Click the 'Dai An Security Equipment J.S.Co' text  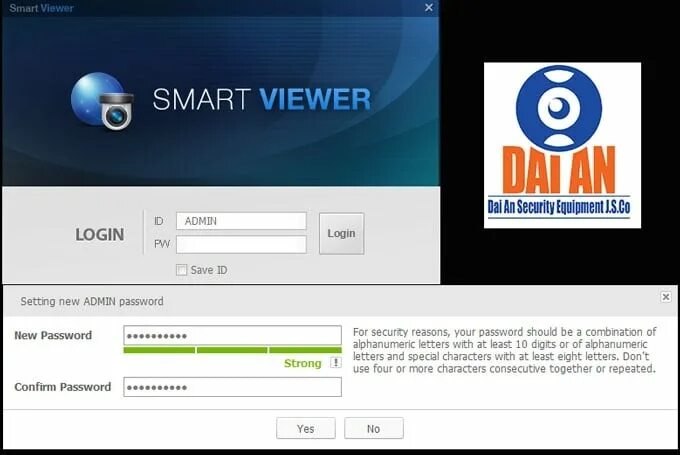559,207
